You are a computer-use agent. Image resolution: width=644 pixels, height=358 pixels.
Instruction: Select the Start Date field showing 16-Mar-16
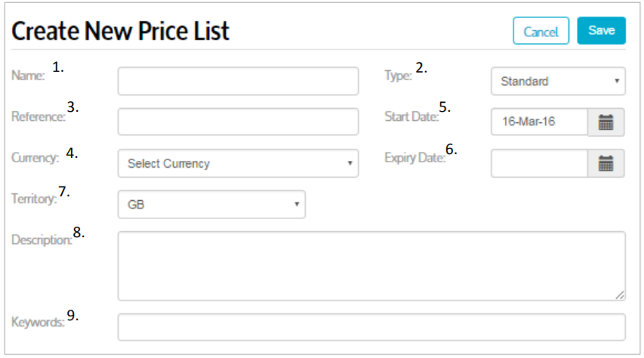[x=539, y=122]
